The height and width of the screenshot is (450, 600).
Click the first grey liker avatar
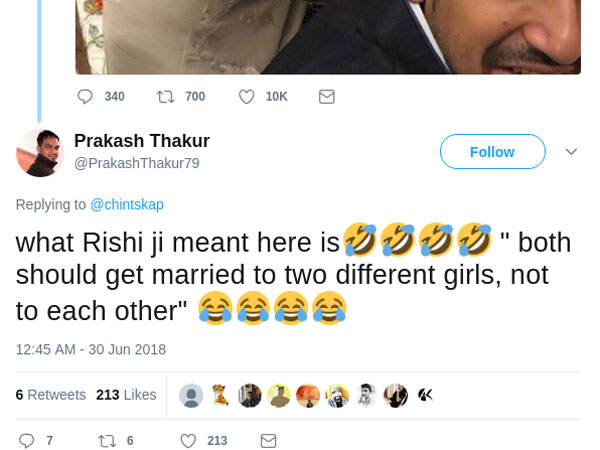click(191, 395)
